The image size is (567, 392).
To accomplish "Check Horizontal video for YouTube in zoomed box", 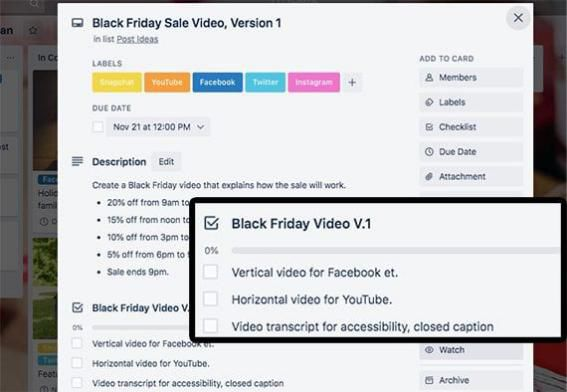I will point(210,299).
